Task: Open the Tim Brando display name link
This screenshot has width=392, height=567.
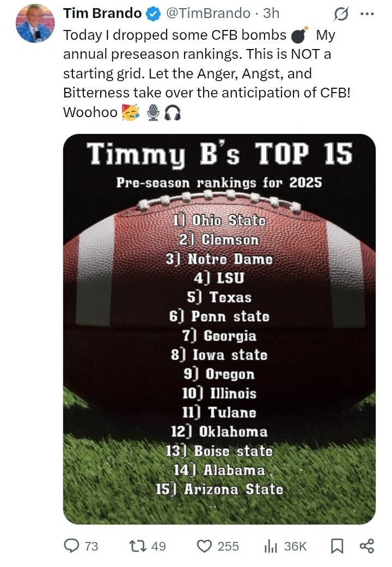Action: [102, 14]
